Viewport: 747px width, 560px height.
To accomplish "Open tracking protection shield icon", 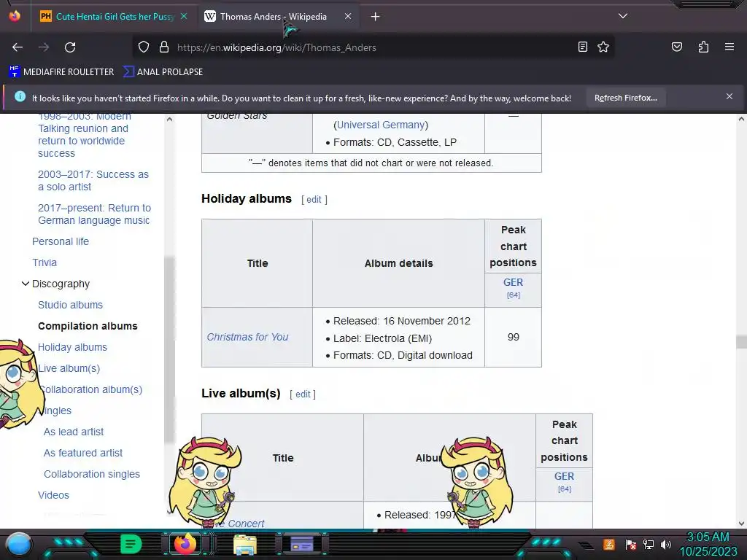I will 144,47.
